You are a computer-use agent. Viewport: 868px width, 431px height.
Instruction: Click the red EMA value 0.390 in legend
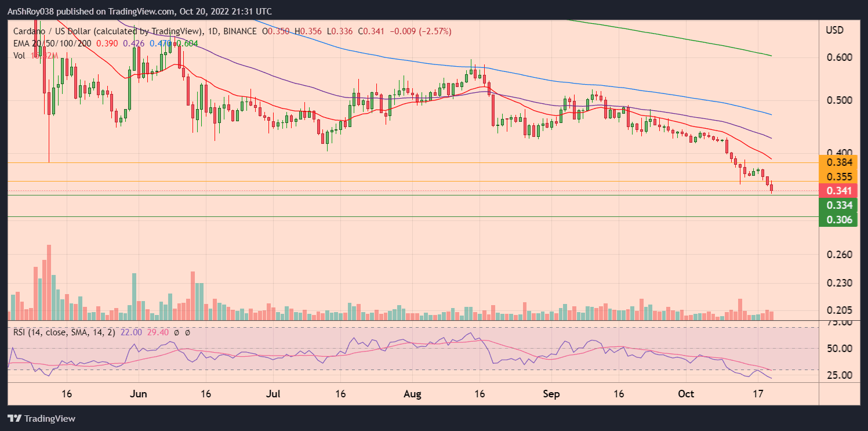(106, 43)
